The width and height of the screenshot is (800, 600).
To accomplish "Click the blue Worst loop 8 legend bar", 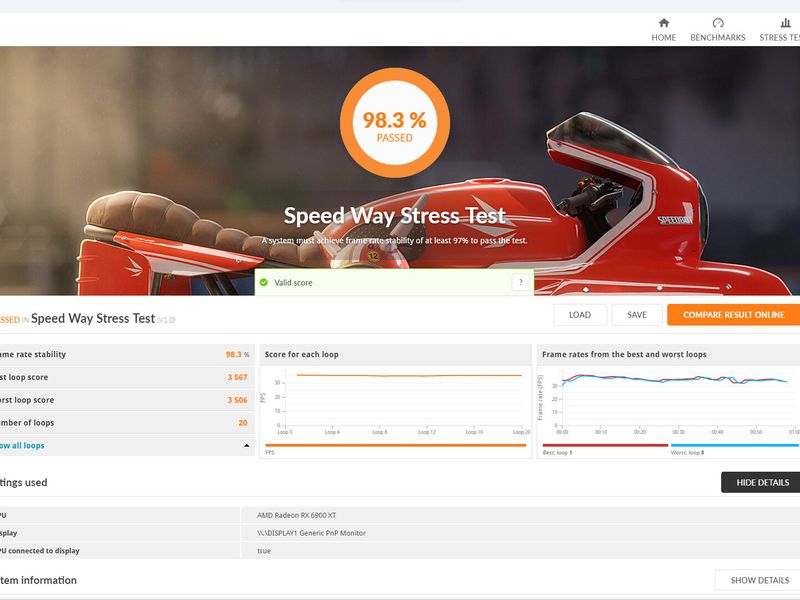I will (x=735, y=445).
